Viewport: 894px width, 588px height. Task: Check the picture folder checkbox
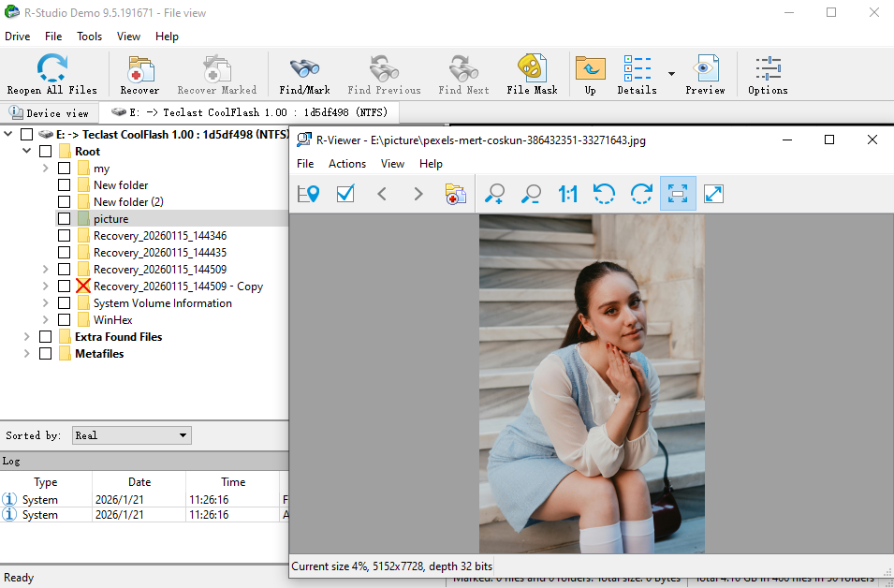64,218
